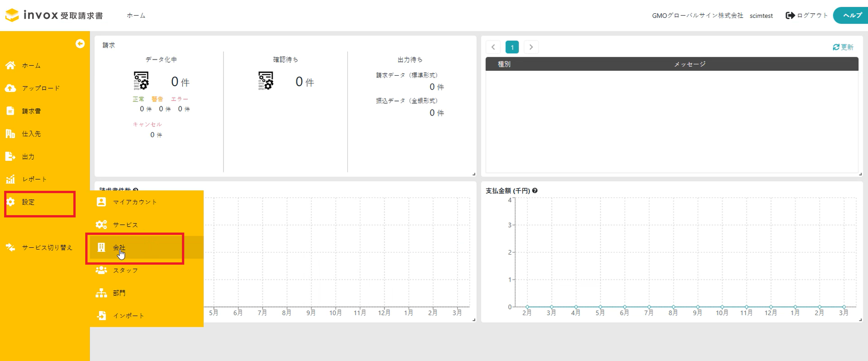
Task: Go to the next messages page
Action: [x=531, y=47]
